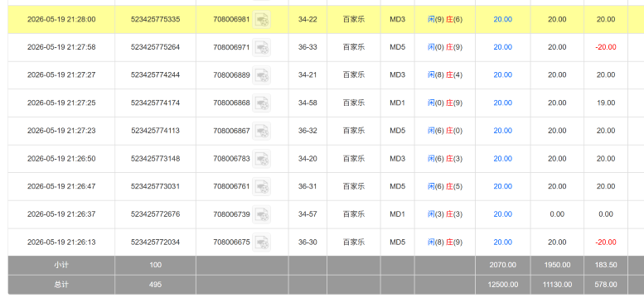Click result 闲(3) 庄(3) cell
This screenshot has height=307, width=644.
[x=445, y=214]
